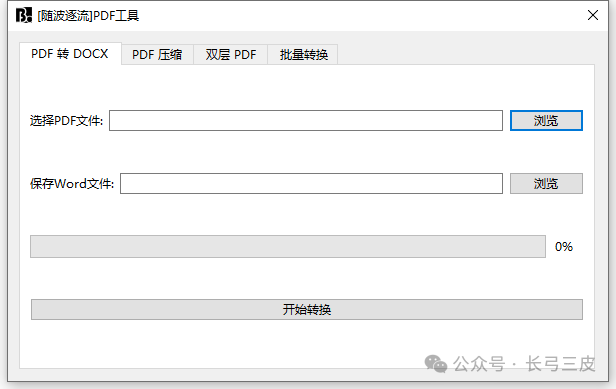Click empty tab panel area above 选择PDF文件 row
This screenshot has width=616, height=389.
pyautogui.click(x=306, y=86)
